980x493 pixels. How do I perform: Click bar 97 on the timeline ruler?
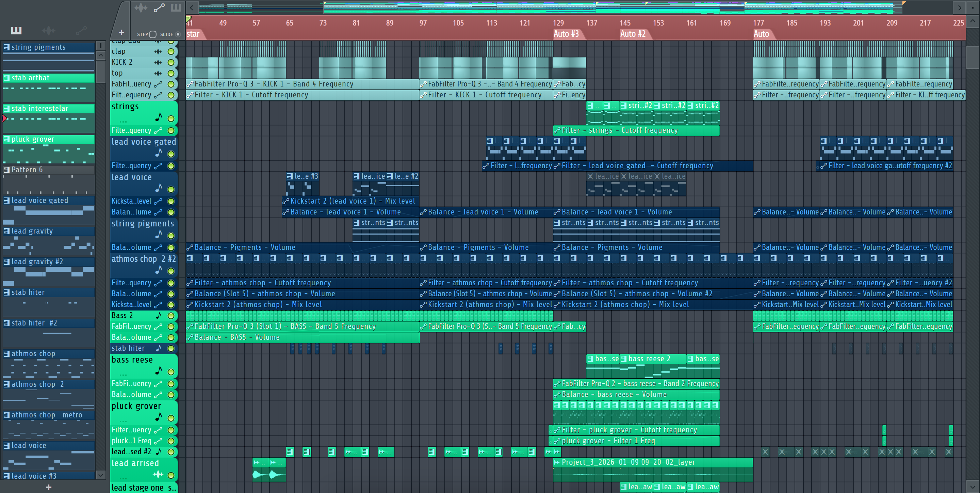click(423, 23)
